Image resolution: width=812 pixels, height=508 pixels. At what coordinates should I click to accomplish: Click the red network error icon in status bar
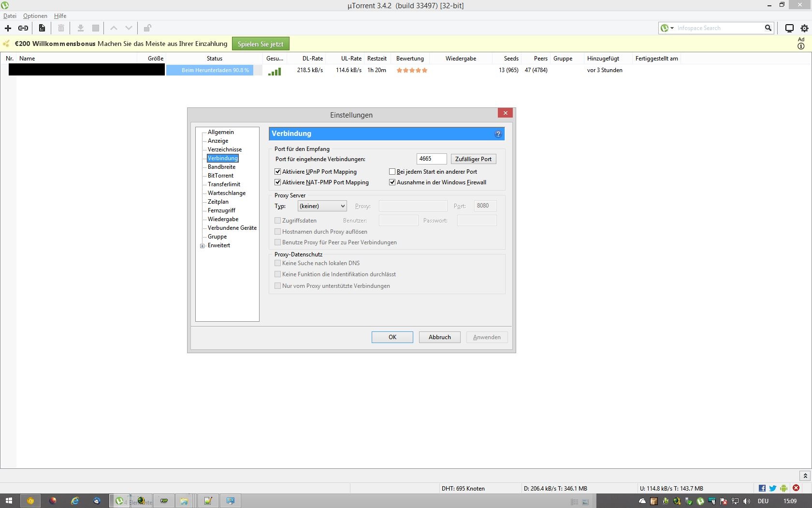point(796,488)
